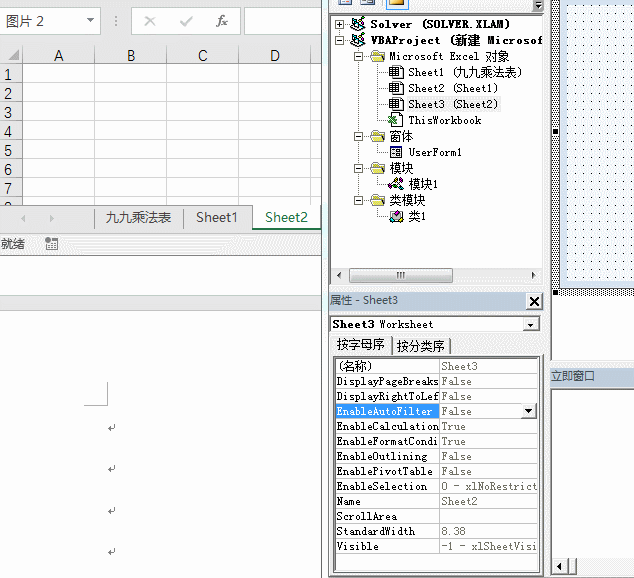
Task: Click the Microsoft Excel 对象 folder icon
Action: [378, 56]
